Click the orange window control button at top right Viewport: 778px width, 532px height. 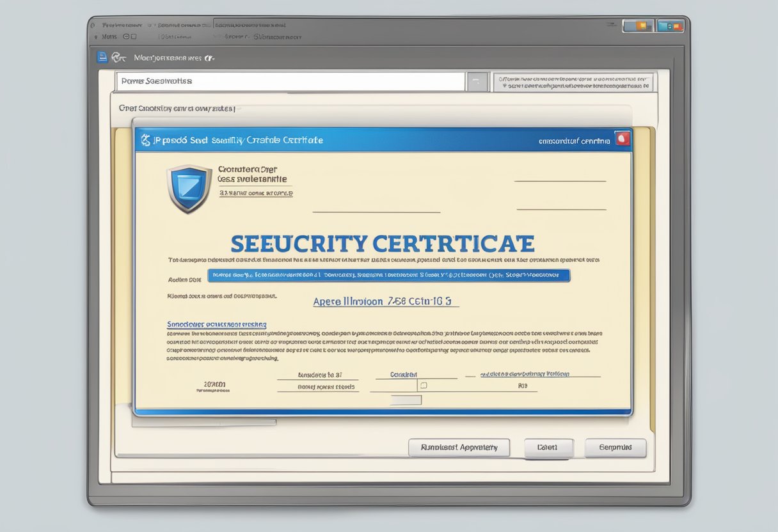637,26
